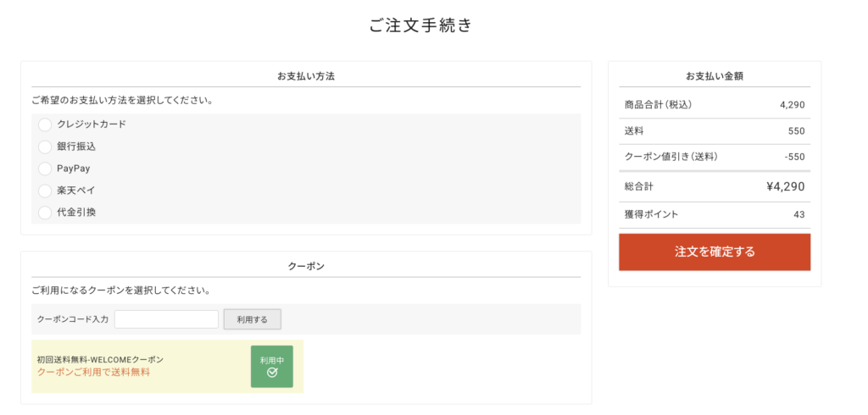Confirm order with 注文を確定する button
This screenshot has width=868, height=415.
(x=714, y=252)
